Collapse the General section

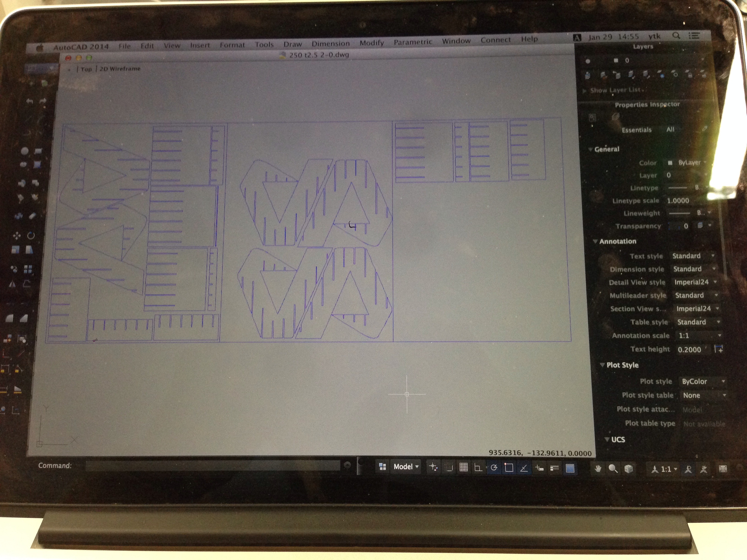pyautogui.click(x=590, y=149)
